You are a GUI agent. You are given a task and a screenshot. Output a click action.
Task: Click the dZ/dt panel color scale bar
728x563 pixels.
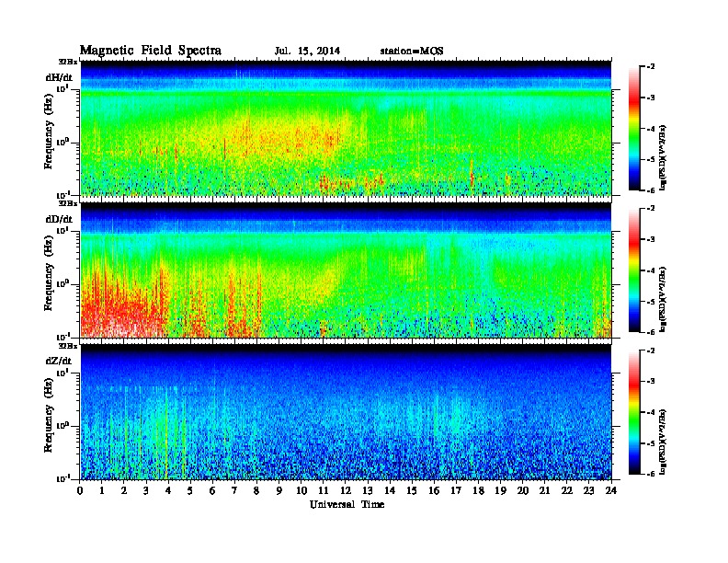point(634,412)
